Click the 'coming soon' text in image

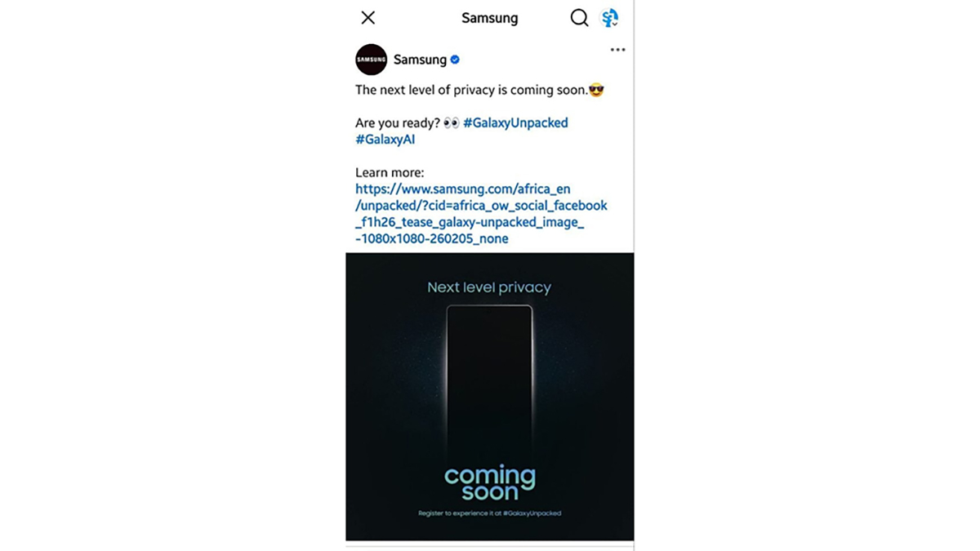[489, 482]
